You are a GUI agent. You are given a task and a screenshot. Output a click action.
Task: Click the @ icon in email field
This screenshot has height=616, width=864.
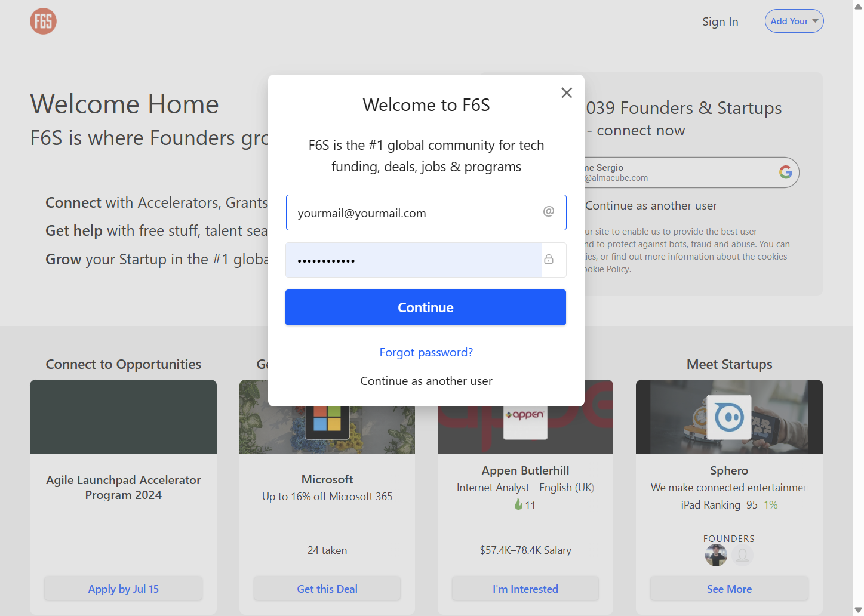click(549, 211)
